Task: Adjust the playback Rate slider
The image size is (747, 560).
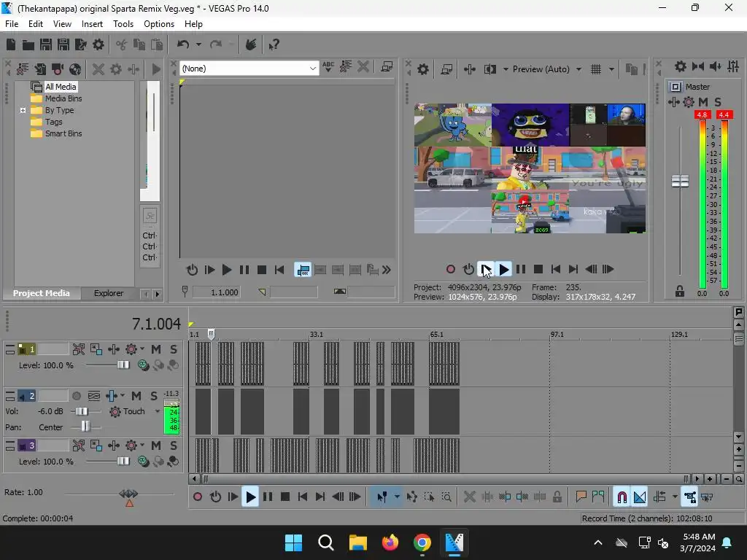Action: pyautogui.click(x=128, y=494)
